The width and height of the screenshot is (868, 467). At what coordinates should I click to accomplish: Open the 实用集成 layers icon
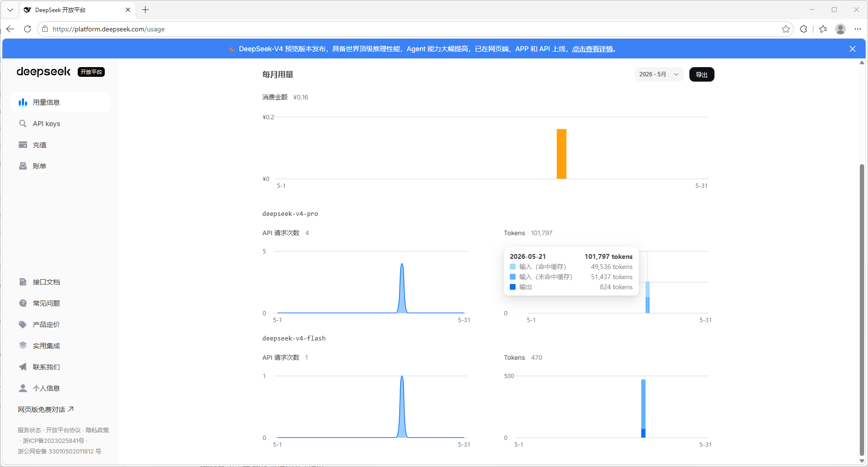click(x=23, y=346)
